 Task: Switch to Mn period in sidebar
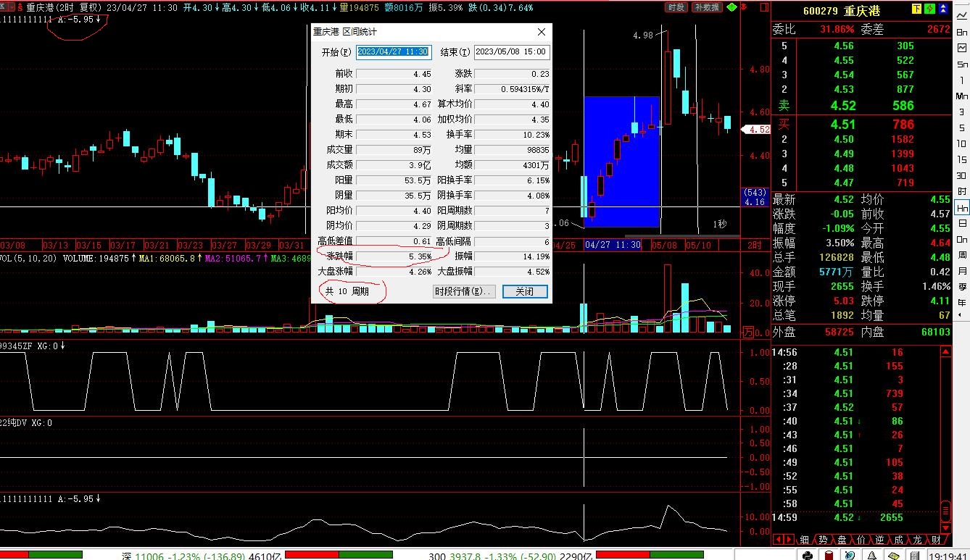coord(962,96)
